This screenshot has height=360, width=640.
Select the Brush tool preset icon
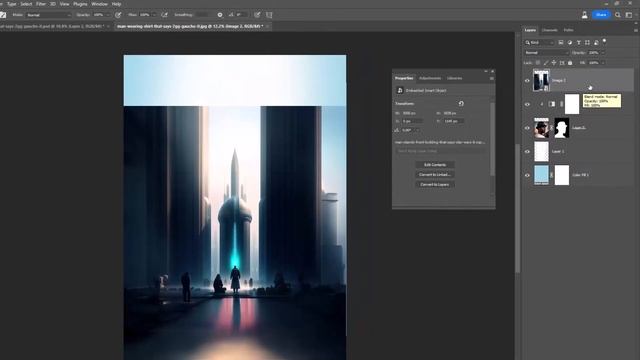click(3, 15)
